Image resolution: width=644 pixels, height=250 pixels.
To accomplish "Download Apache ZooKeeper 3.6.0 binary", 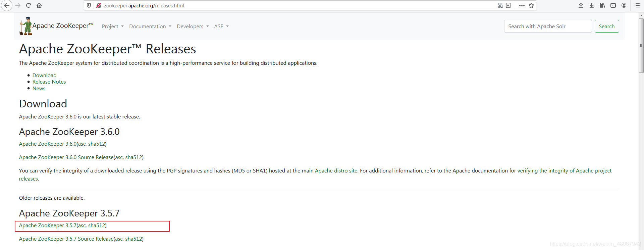I will [x=48, y=144].
